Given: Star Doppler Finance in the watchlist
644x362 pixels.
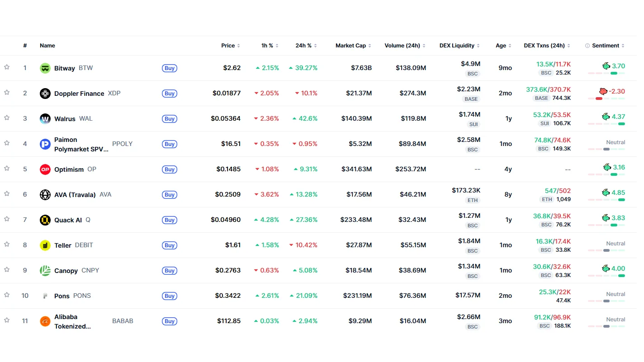Looking at the screenshot, I should click(7, 92).
